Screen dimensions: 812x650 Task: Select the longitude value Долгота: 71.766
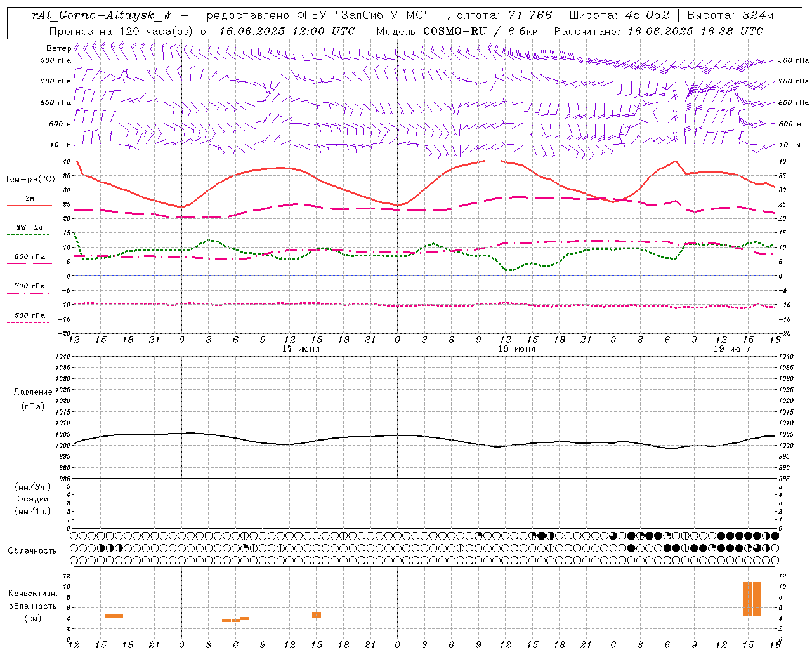500,15
